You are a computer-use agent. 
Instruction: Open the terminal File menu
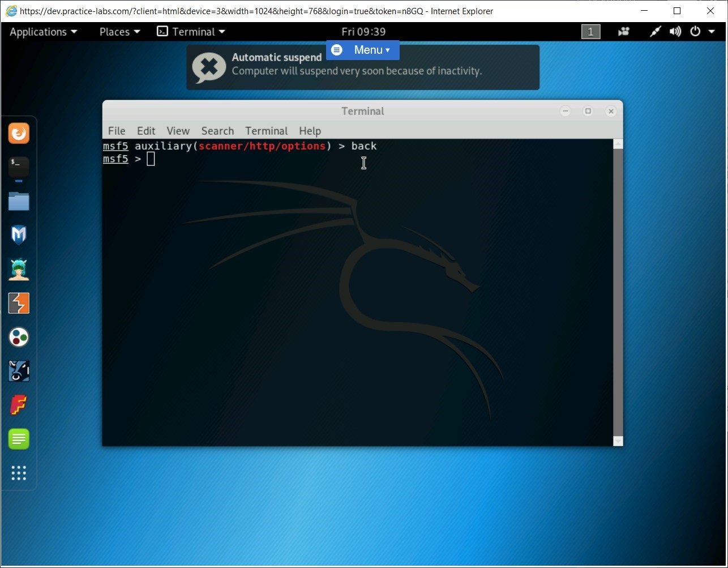[117, 131]
